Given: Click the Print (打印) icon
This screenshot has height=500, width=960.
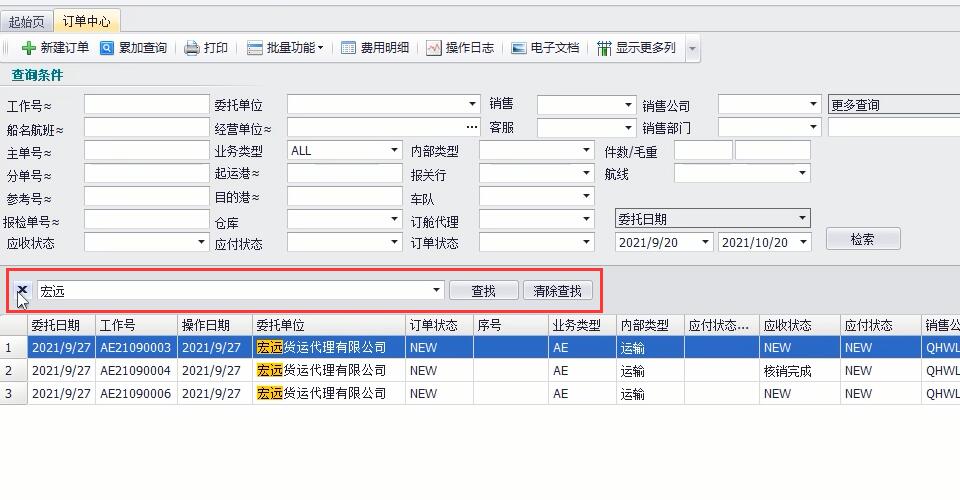Looking at the screenshot, I should coord(192,48).
